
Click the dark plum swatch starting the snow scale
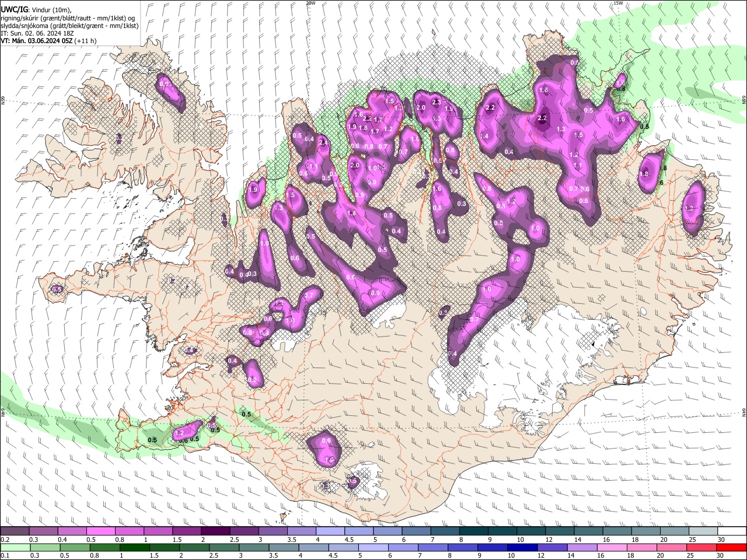(x=15, y=531)
